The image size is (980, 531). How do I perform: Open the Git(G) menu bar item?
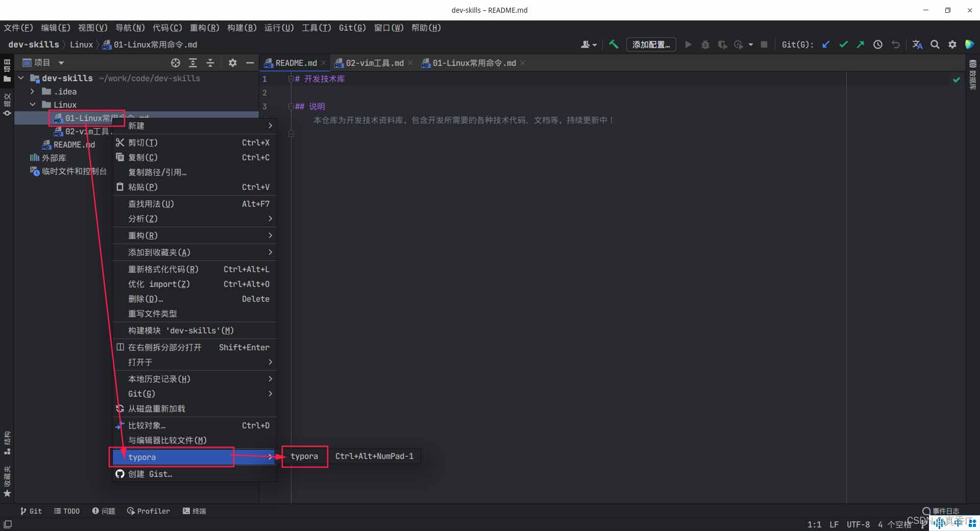tap(352, 28)
